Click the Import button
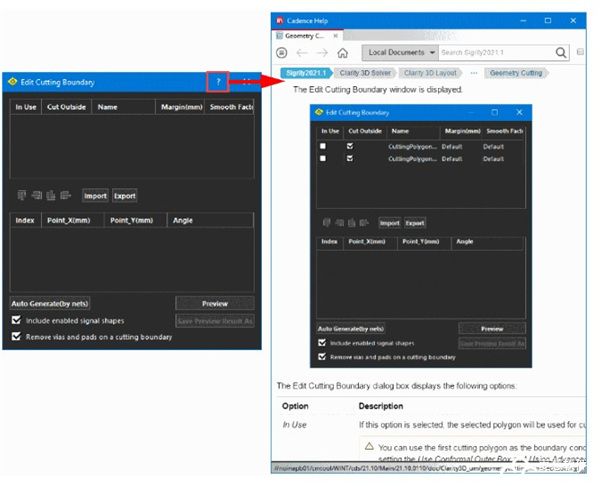 [x=95, y=195]
